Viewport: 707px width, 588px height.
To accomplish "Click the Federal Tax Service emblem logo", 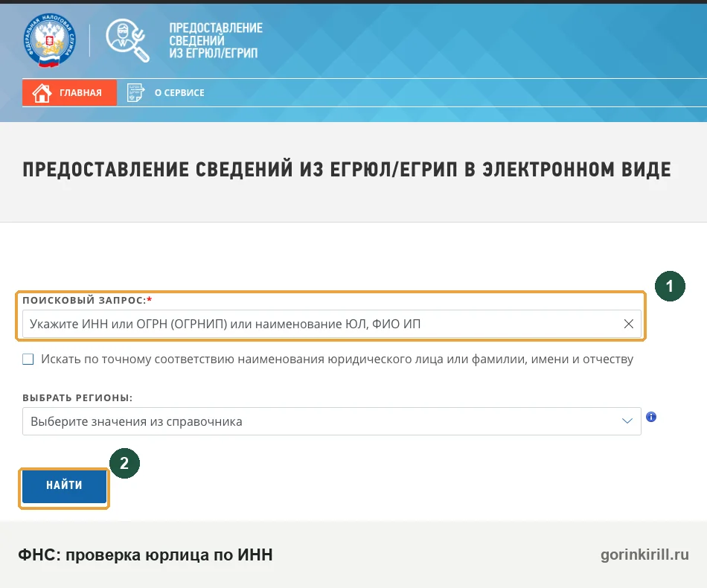I will [50, 41].
